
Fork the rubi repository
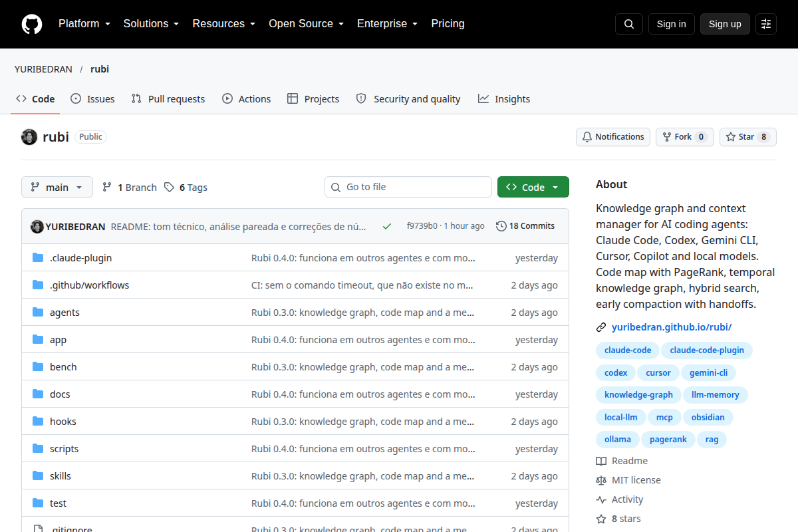(x=685, y=137)
